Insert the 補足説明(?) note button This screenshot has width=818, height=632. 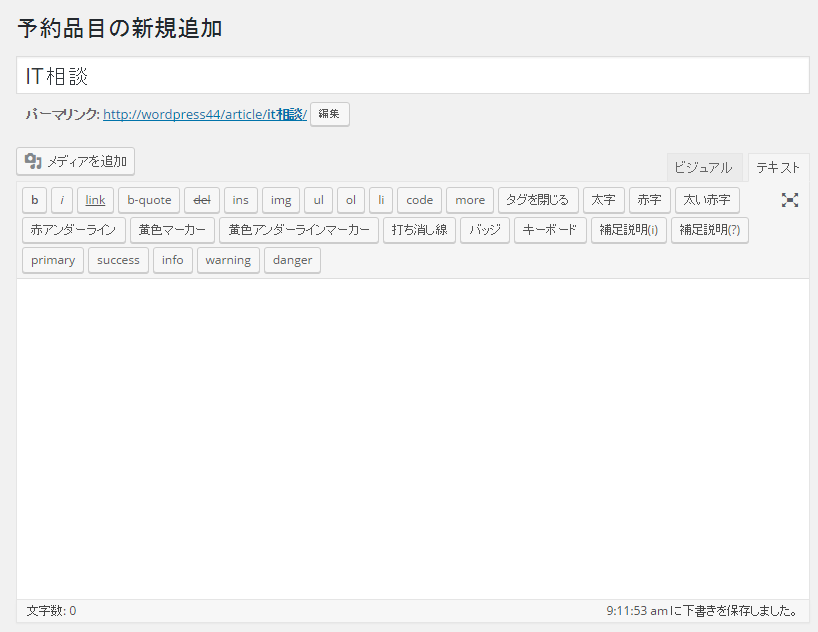click(709, 230)
